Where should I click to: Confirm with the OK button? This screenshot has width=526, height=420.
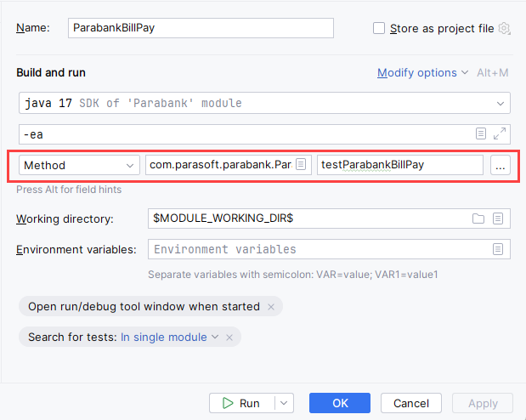pos(340,403)
